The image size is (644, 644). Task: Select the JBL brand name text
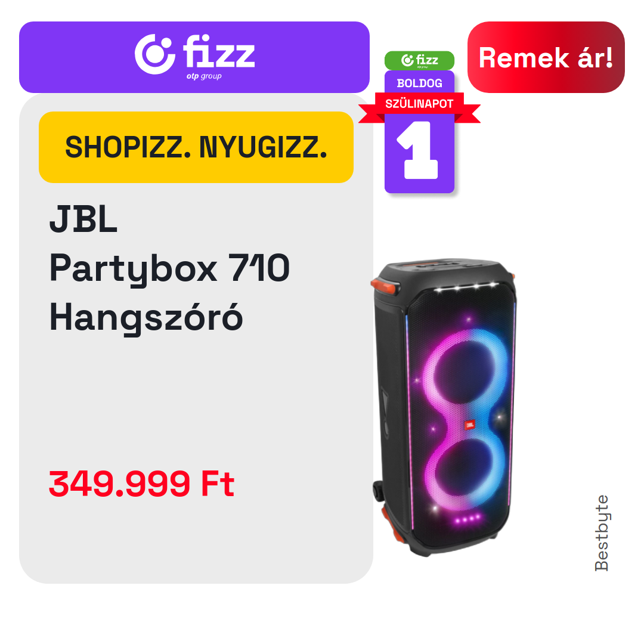point(83,219)
